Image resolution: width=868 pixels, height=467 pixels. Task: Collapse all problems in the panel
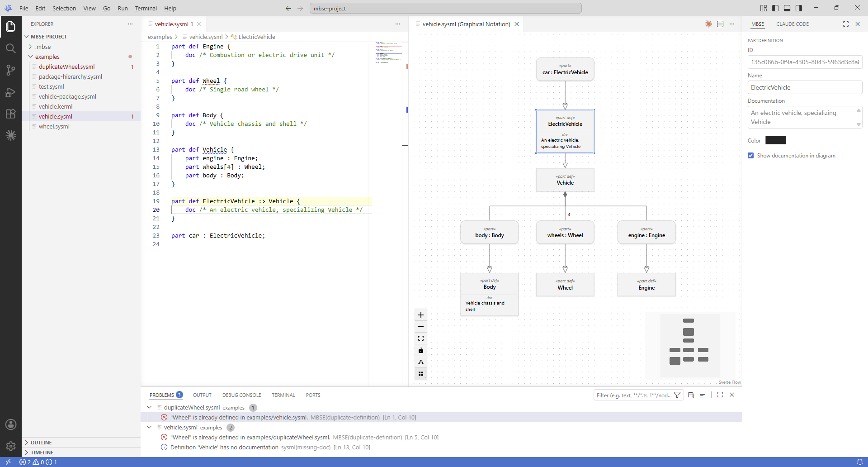691,395
